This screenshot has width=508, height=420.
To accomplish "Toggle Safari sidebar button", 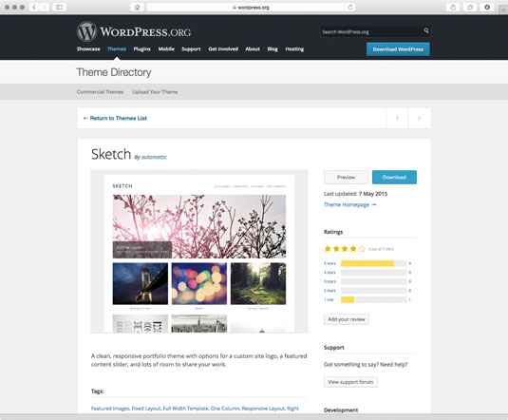I will pyautogui.click(x=59, y=8).
